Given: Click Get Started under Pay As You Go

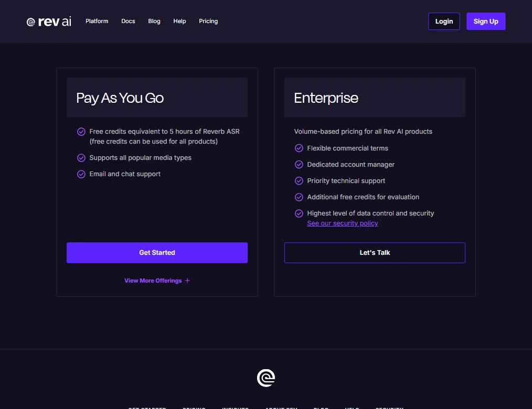Looking at the screenshot, I should [157, 253].
